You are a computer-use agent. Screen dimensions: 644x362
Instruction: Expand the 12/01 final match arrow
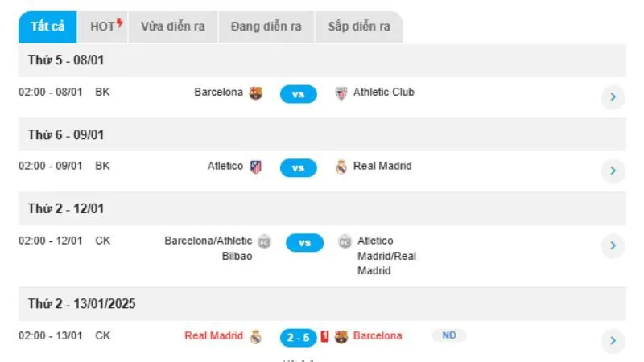coord(613,245)
